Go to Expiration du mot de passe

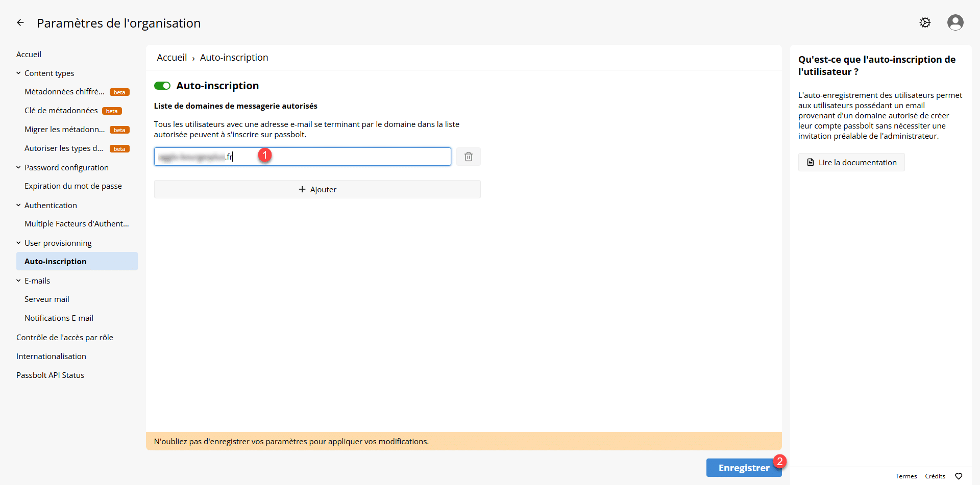(73, 186)
